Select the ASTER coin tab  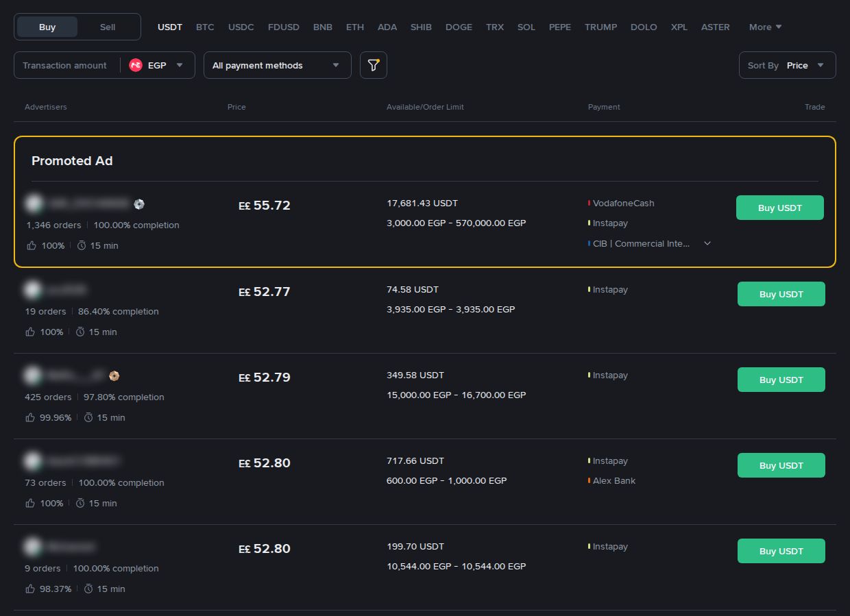click(716, 27)
